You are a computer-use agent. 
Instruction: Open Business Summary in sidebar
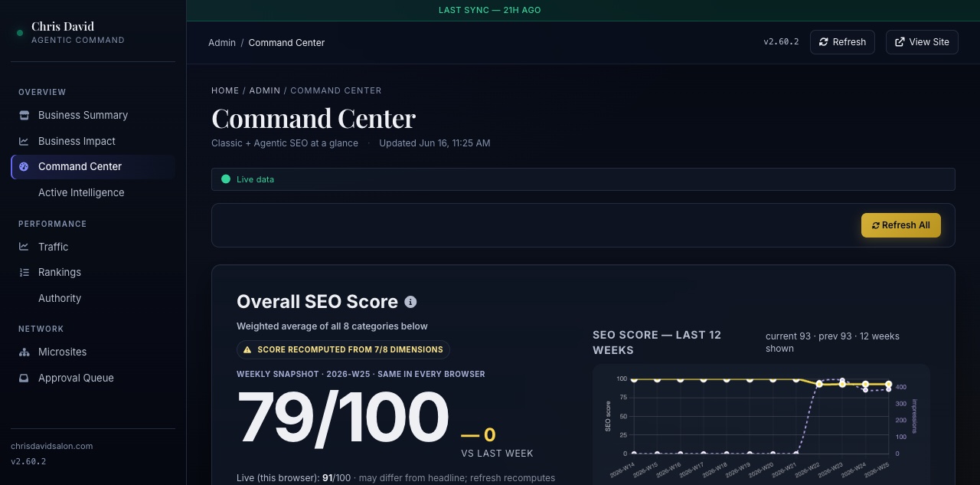[x=93, y=115]
